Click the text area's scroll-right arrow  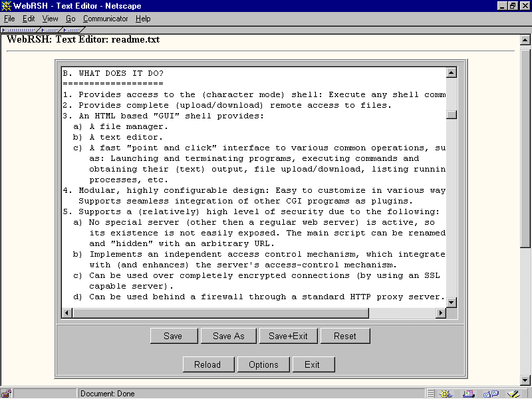pyautogui.click(x=441, y=313)
